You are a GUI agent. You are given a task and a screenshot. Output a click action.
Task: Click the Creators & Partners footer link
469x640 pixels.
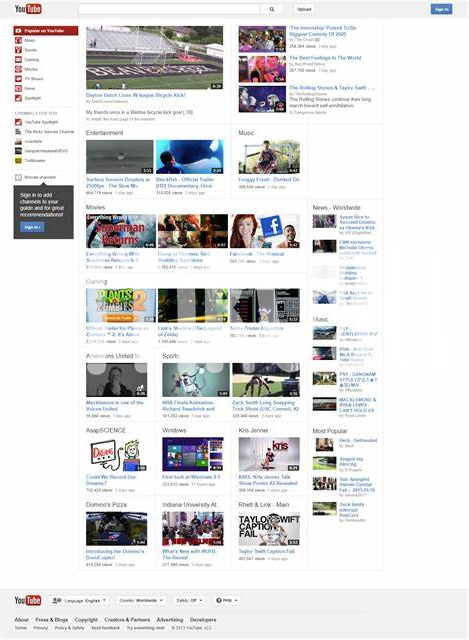(127, 620)
